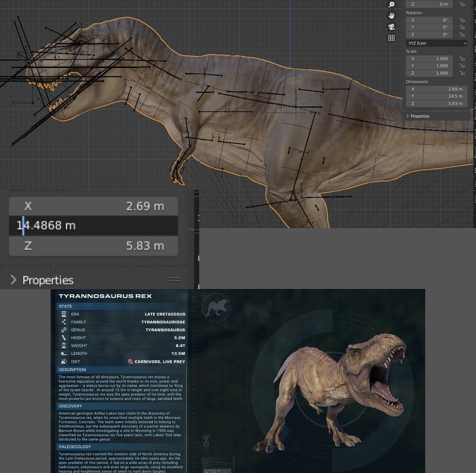
Task: Click the 13.5M length value
Action: coord(178,353)
